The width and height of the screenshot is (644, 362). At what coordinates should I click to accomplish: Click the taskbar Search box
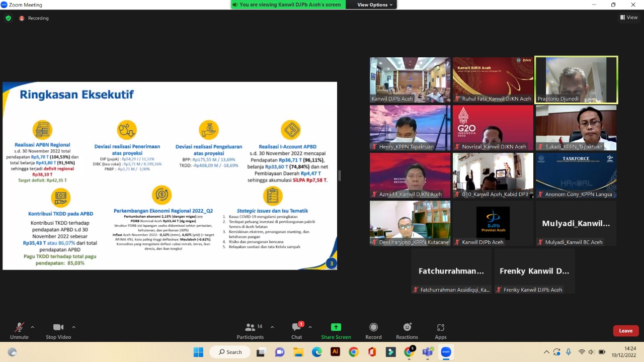230,352
